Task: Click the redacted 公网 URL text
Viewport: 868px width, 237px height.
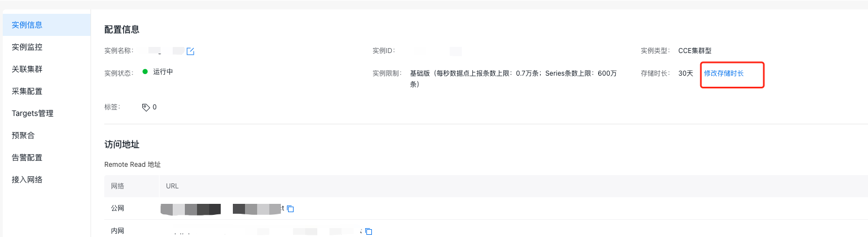Action: pos(222,209)
